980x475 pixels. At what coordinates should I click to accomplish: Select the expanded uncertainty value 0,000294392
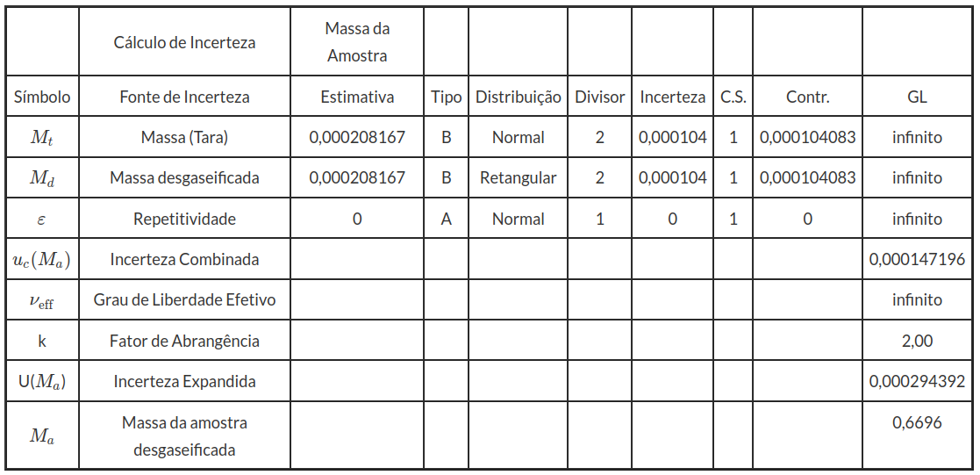917,382
